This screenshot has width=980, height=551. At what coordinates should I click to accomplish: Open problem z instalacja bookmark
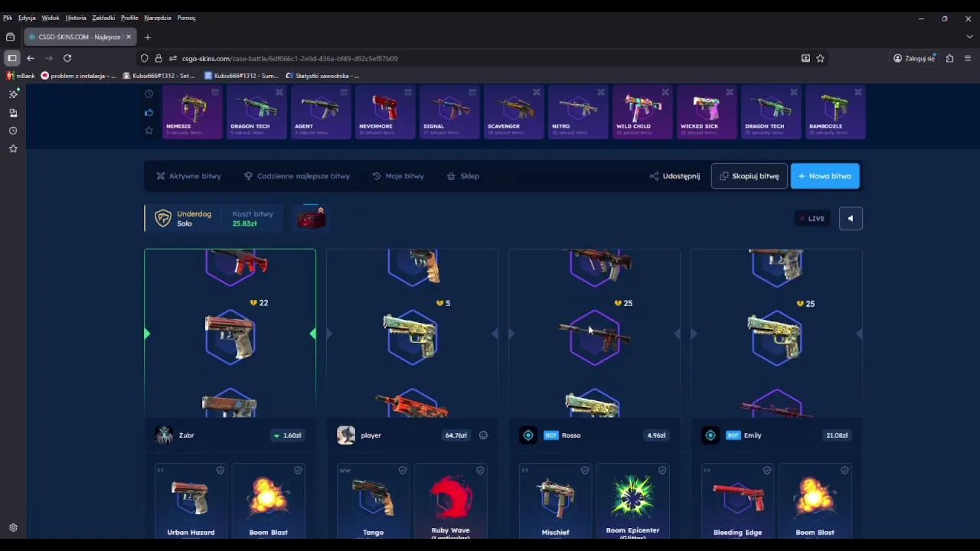78,76
